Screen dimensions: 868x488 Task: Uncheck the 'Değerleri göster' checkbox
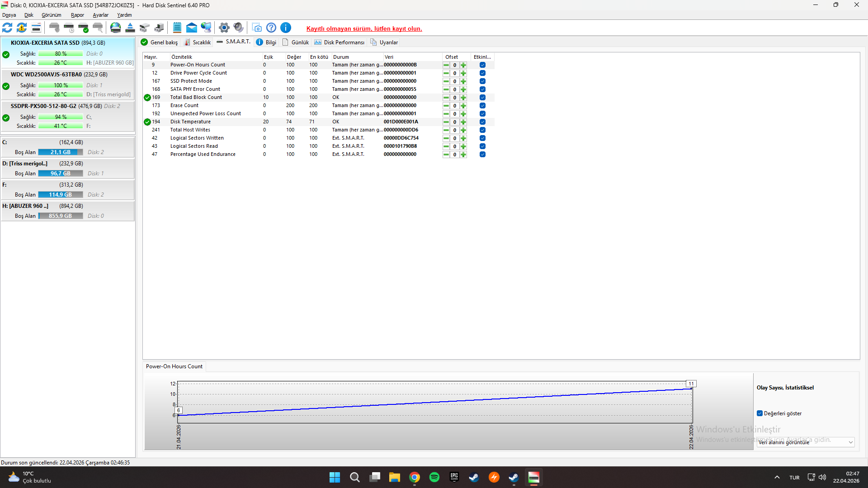pos(759,413)
